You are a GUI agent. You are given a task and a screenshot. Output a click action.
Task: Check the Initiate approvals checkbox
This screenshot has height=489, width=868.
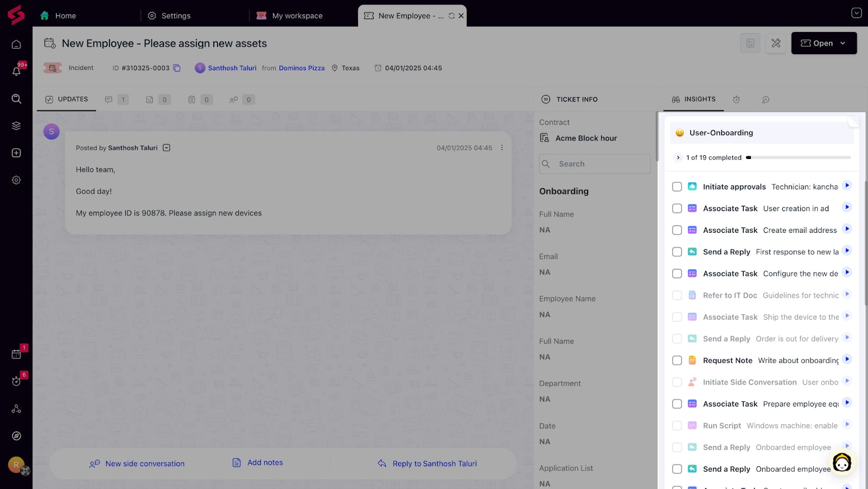pyautogui.click(x=677, y=187)
